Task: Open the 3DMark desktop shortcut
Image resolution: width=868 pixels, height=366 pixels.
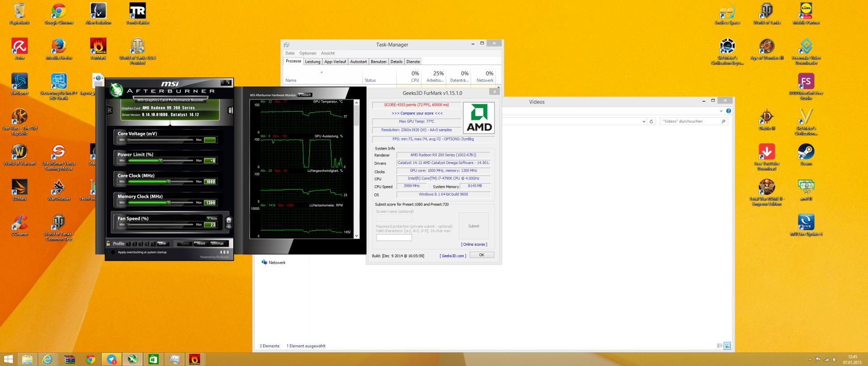Action: 19,190
